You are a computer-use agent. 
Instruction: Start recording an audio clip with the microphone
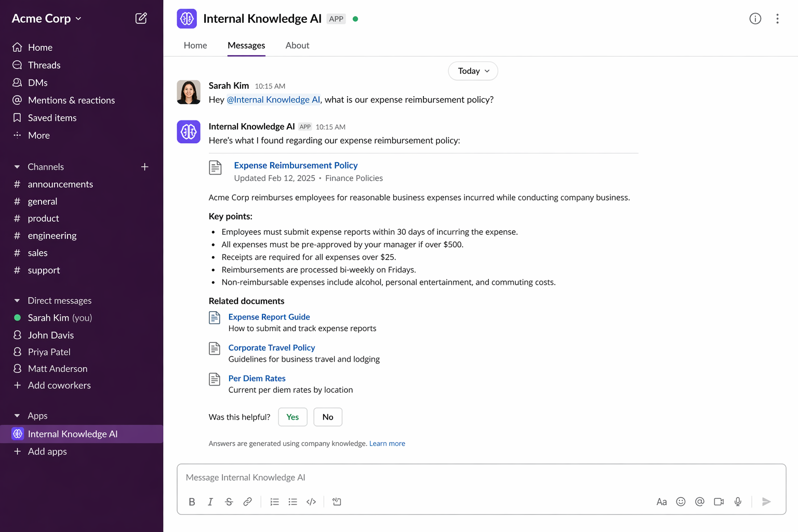click(738, 501)
